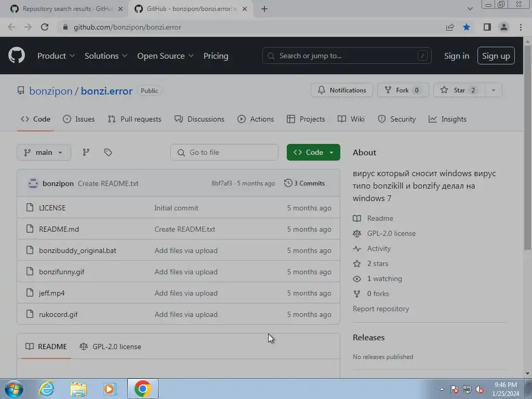Click the Notifications button

coord(342,90)
